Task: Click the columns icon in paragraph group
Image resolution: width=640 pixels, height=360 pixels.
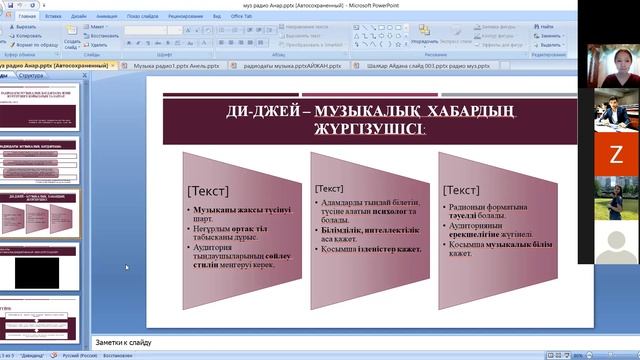Action: [x=261, y=43]
